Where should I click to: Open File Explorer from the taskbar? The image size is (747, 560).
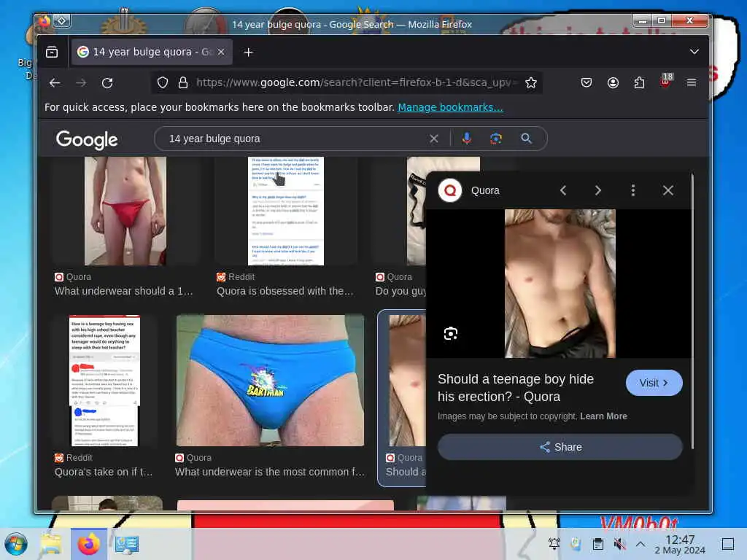pyautogui.click(x=50, y=544)
